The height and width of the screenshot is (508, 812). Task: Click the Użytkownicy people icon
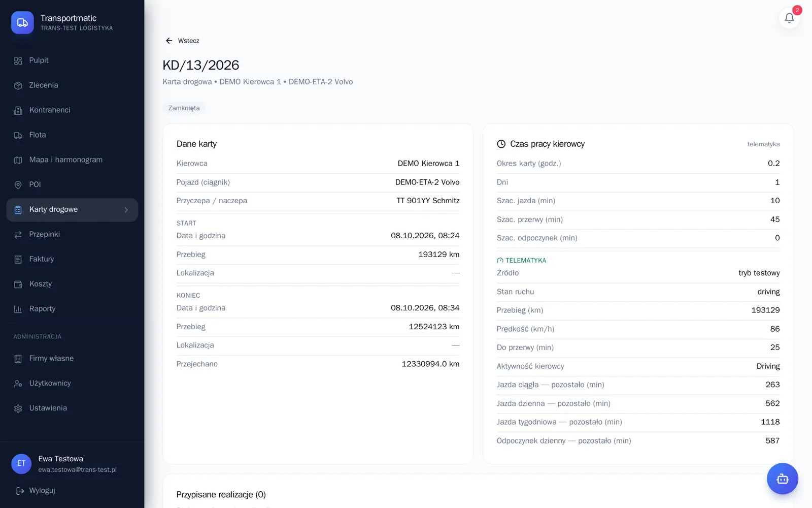pos(18,384)
